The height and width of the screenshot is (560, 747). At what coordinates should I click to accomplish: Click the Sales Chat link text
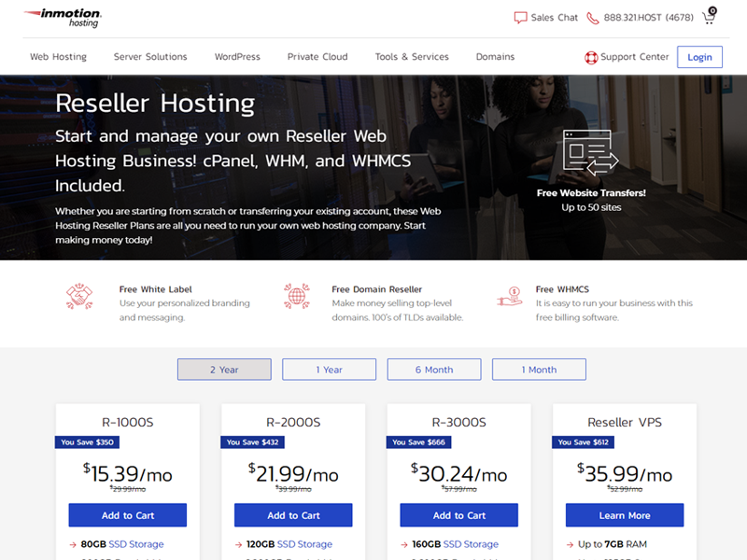pyautogui.click(x=555, y=18)
